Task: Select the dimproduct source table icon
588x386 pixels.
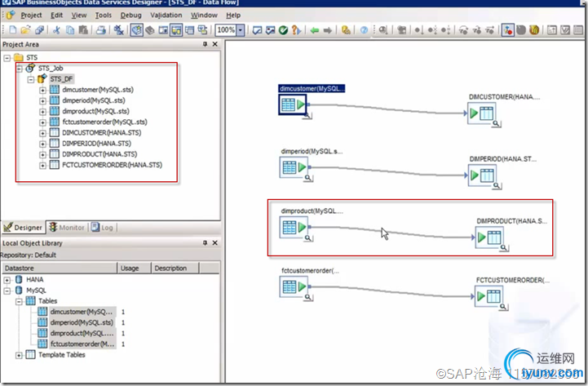Action: coord(294,228)
